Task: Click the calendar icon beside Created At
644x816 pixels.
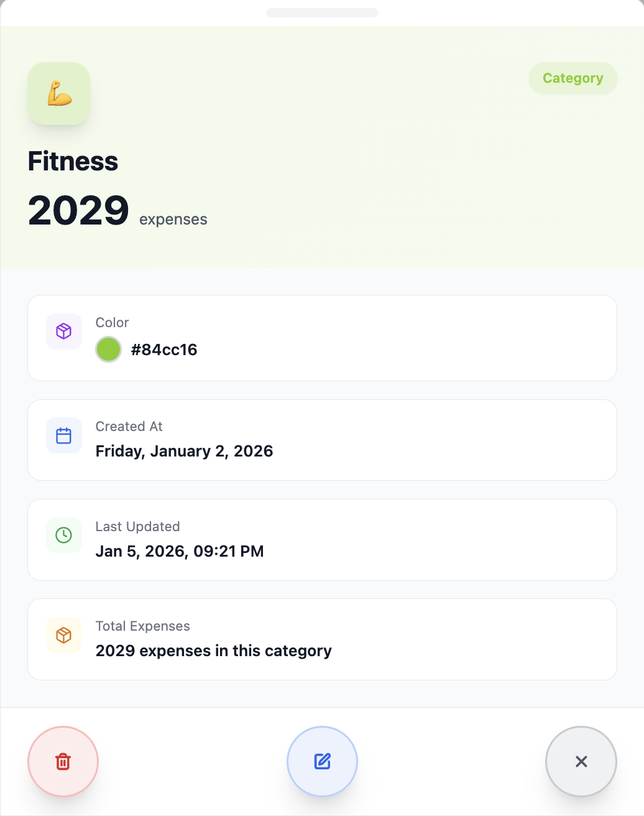Action: click(64, 435)
